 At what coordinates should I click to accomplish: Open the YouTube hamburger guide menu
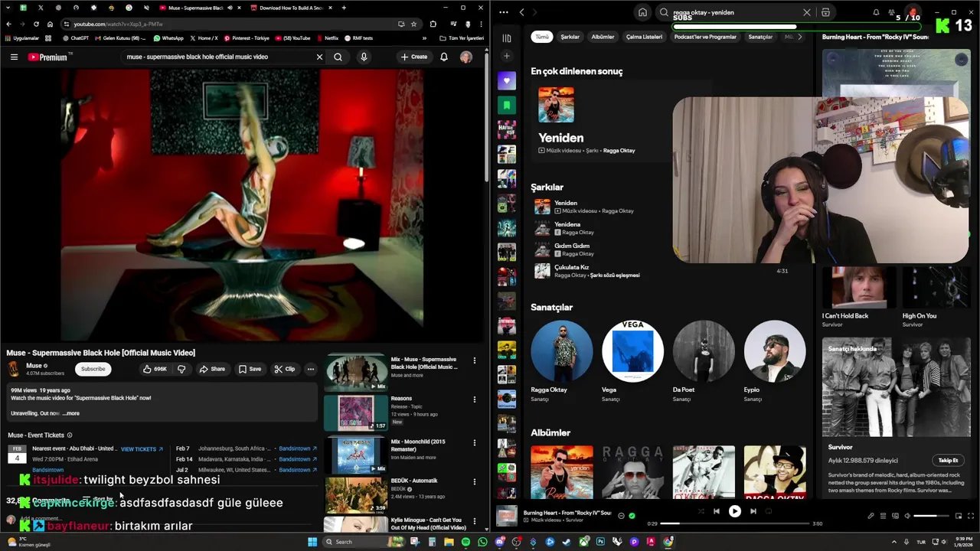[x=14, y=57]
